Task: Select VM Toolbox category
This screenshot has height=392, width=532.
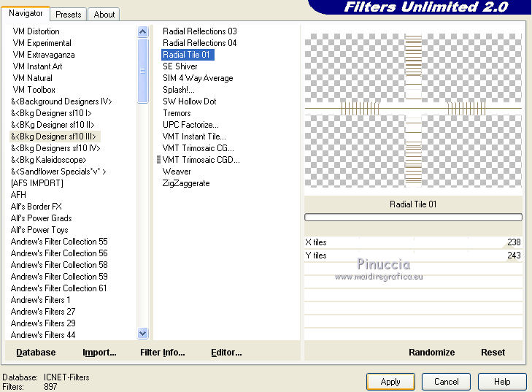Action: pyautogui.click(x=34, y=90)
